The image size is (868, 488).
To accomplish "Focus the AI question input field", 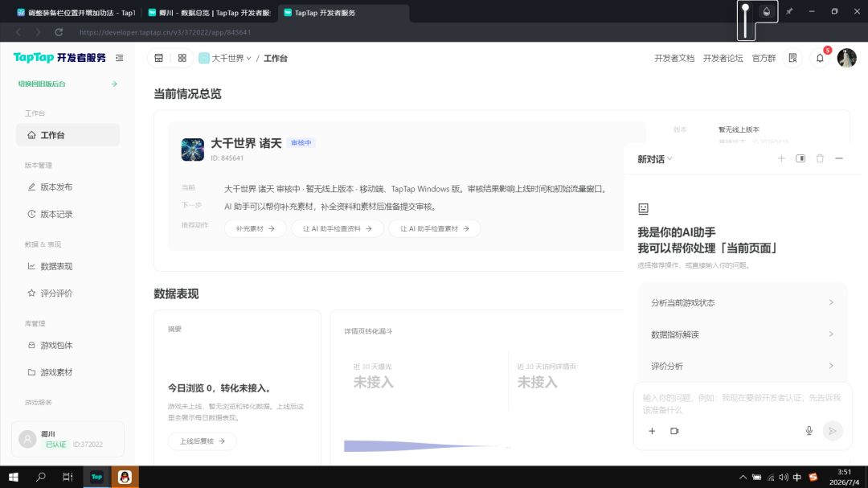I will (x=743, y=404).
